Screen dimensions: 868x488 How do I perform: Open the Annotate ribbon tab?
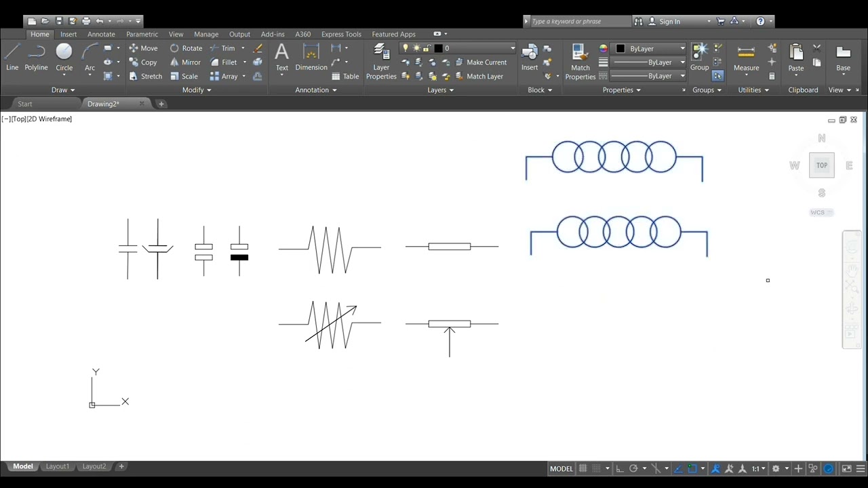pyautogui.click(x=101, y=34)
